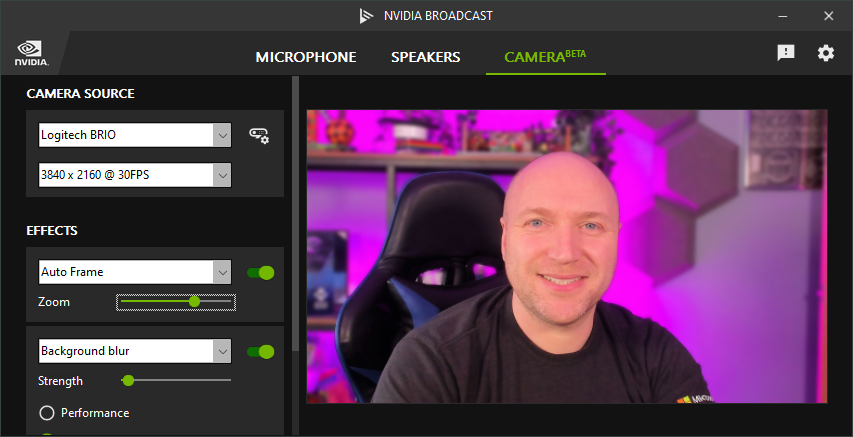Disable the Background blur switch
853x437 pixels.
coord(261,352)
